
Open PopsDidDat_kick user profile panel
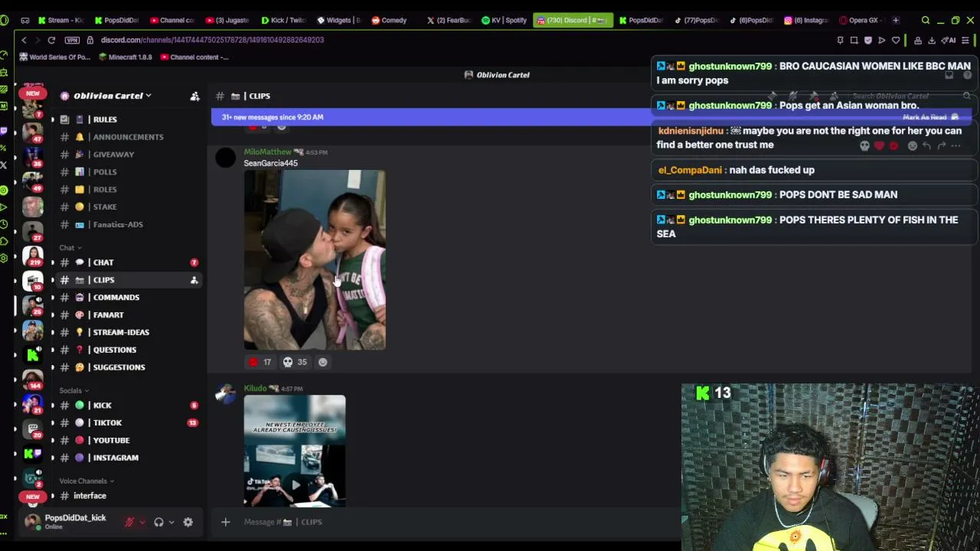click(x=66, y=522)
